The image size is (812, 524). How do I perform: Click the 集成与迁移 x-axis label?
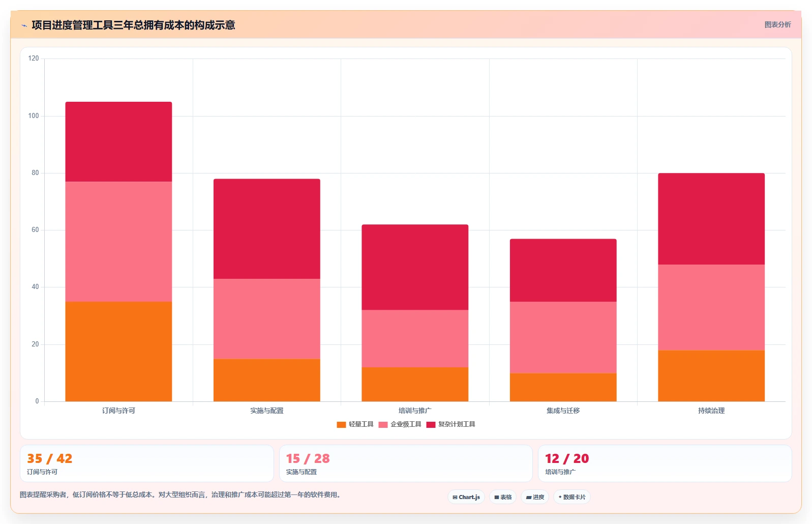pos(563,411)
